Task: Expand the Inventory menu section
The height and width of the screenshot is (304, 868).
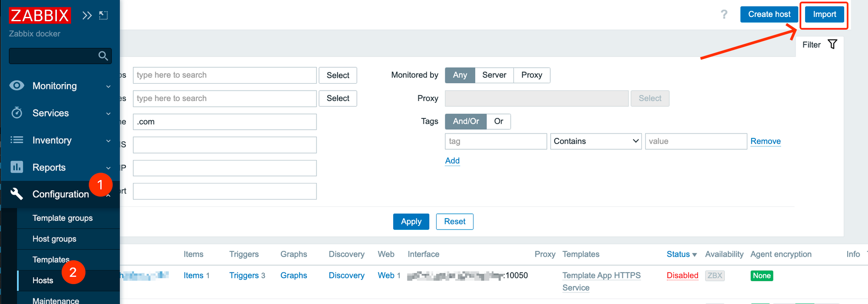Action: point(52,141)
